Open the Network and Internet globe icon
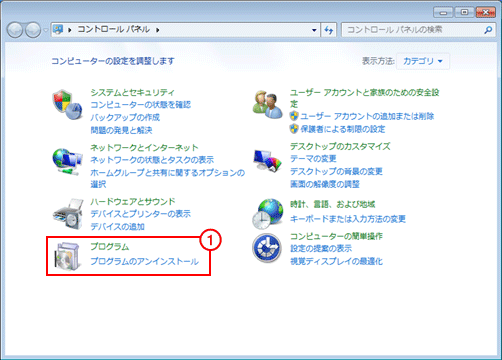Viewport: 502px width, 360px height. click(67, 161)
